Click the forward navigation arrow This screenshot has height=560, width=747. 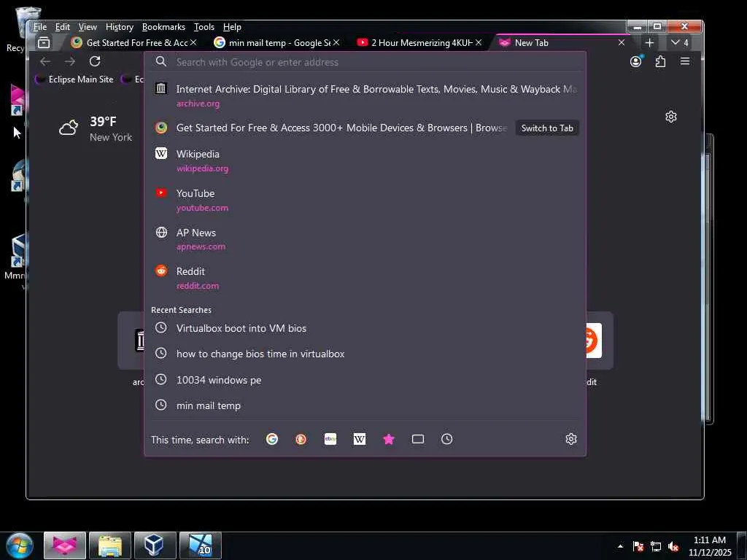click(70, 61)
